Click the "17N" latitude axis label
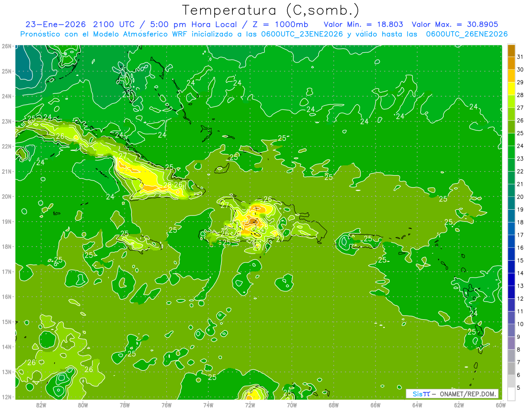 pyautogui.click(x=7, y=271)
